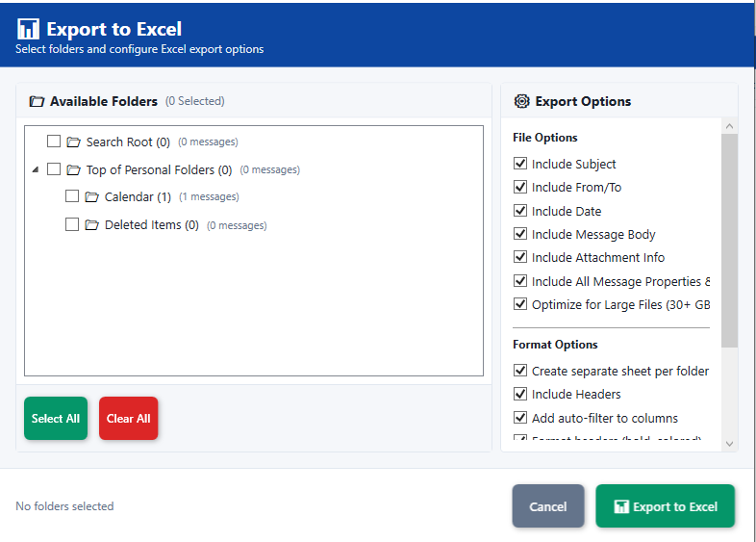Image resolution: width=756 pixels, height=542 pixels.
Task: Uncheck Include Subject option
Action: (520, 164)
